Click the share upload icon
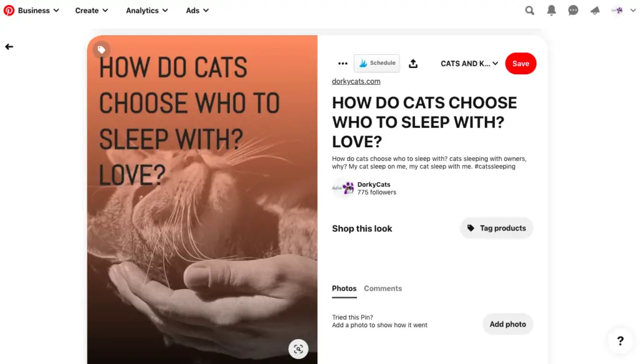 [x=413, y=64]
